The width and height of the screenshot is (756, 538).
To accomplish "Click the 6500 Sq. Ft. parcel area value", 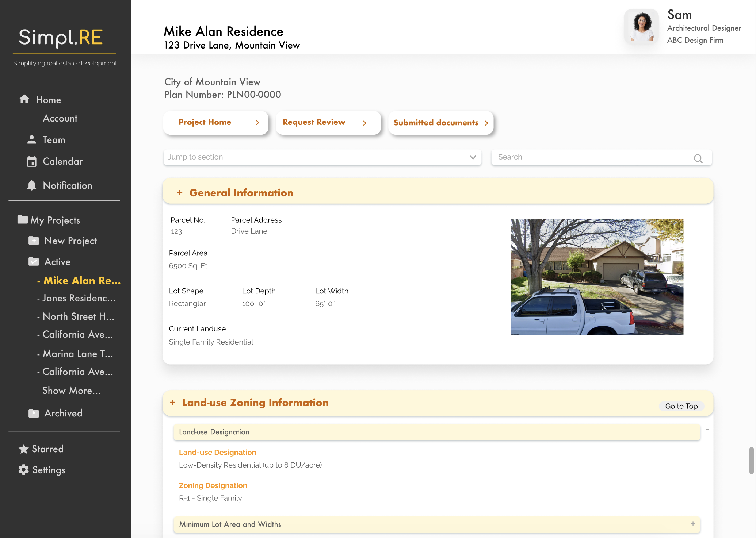I will click(189, 266).
